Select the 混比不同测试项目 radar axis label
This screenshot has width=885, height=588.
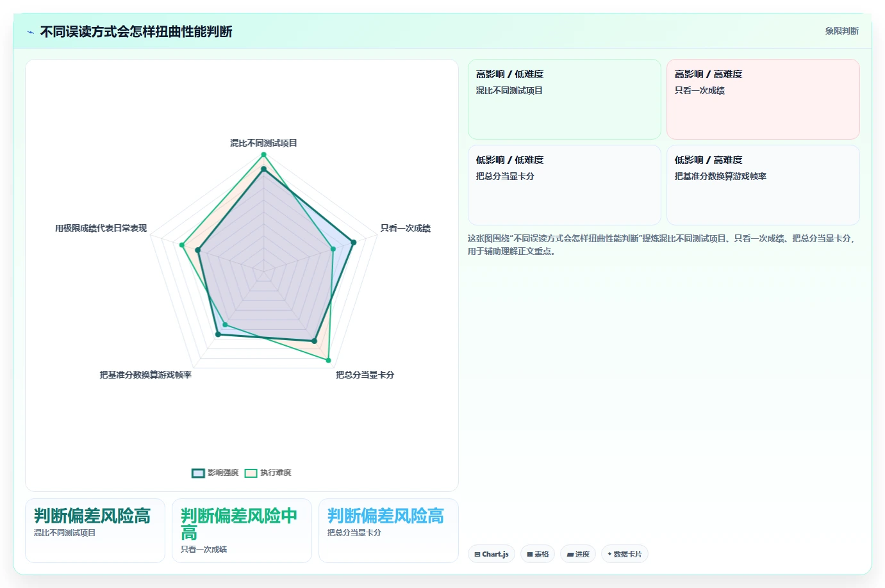point(263,143)
